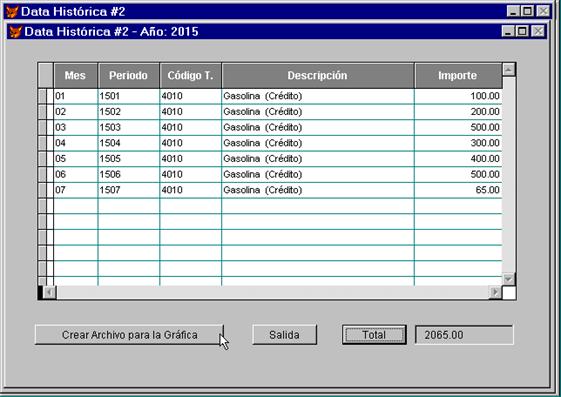
Task: Select row marker for month 04
Action: 43,143
